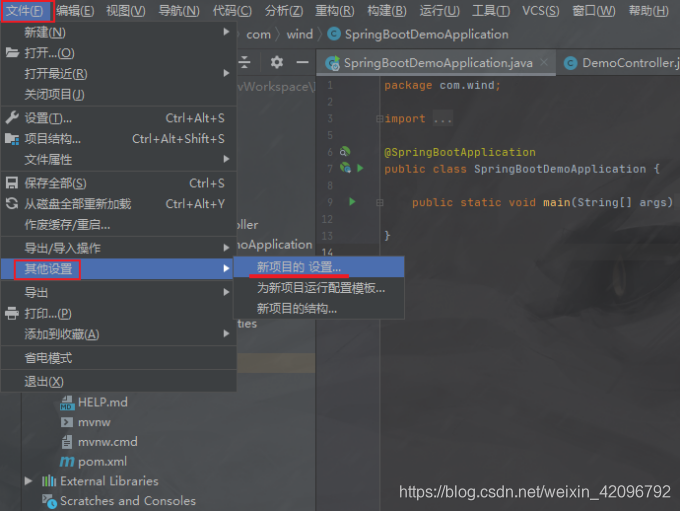This screenshot has width=681, height=511.
Task: Select 新项目的结构... submenu entry
Action: point(319,309)
